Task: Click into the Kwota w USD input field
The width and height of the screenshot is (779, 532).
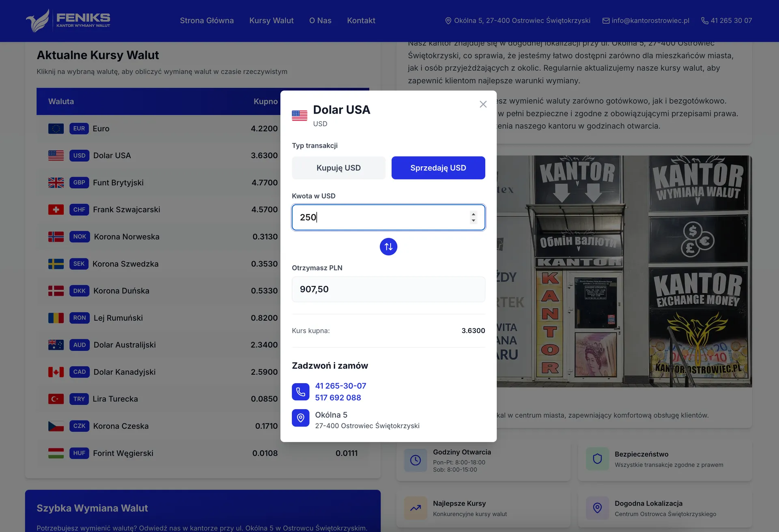Action: point(388,217)
